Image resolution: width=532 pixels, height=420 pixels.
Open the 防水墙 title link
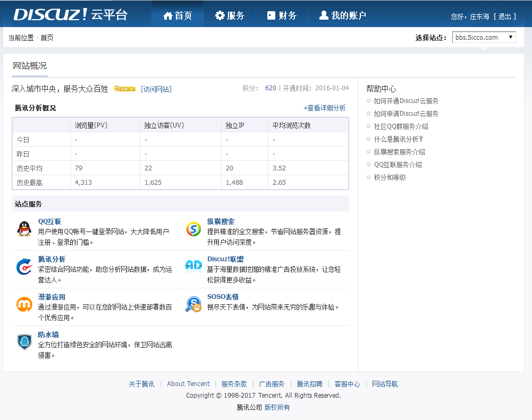[48, 334]
